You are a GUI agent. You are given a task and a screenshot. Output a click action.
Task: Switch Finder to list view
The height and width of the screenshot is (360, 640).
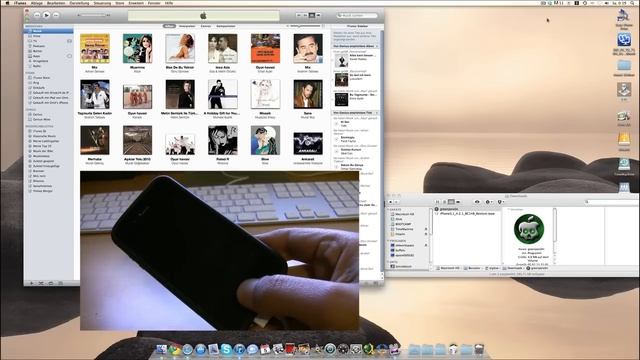coord(444,202)
